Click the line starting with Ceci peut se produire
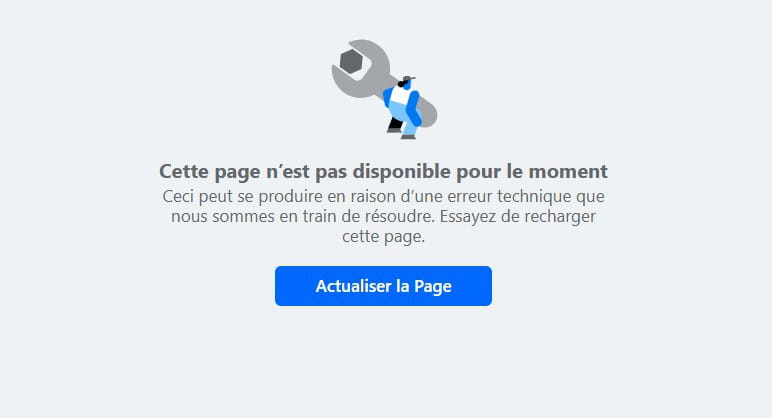This screenshot has height=418, width=772. (383, 196)
